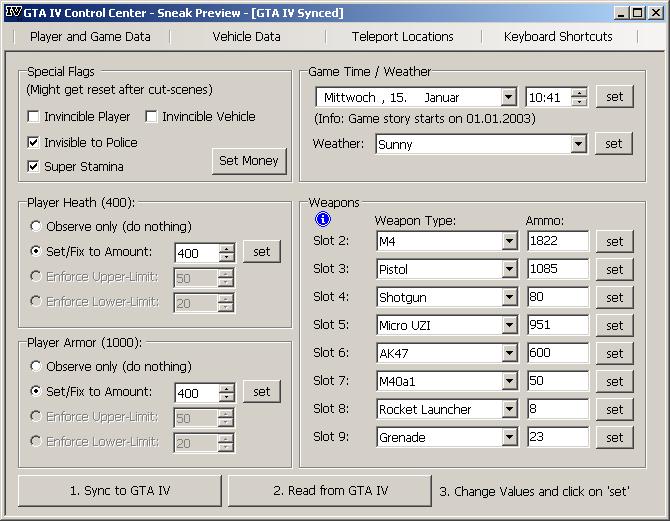The width and height of the screenshot is (670, 521).
Task: Click set button for Player Armor amount
Action: 262,391
